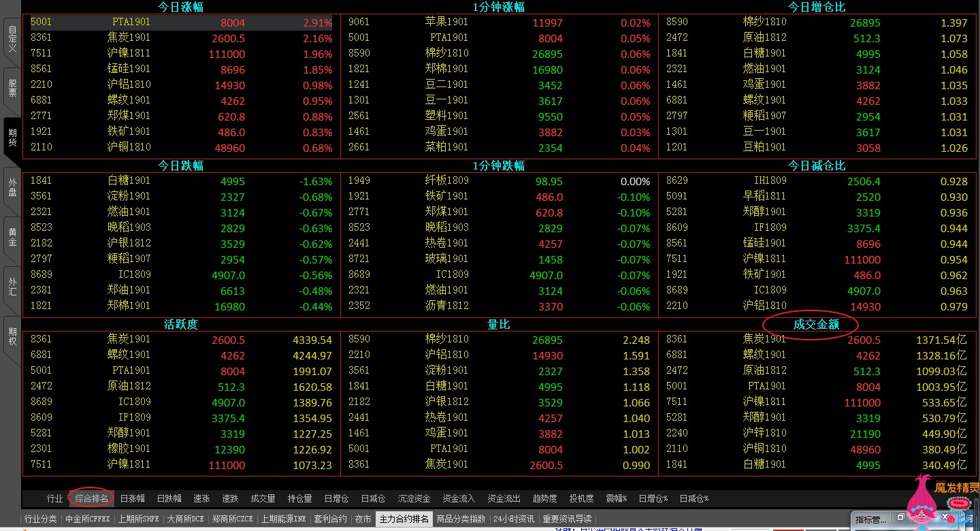This screenshot has height=531, width=980.
Task: Select the 行业 ranking tab
Action: pyautogui.click(x=54, y=499)
